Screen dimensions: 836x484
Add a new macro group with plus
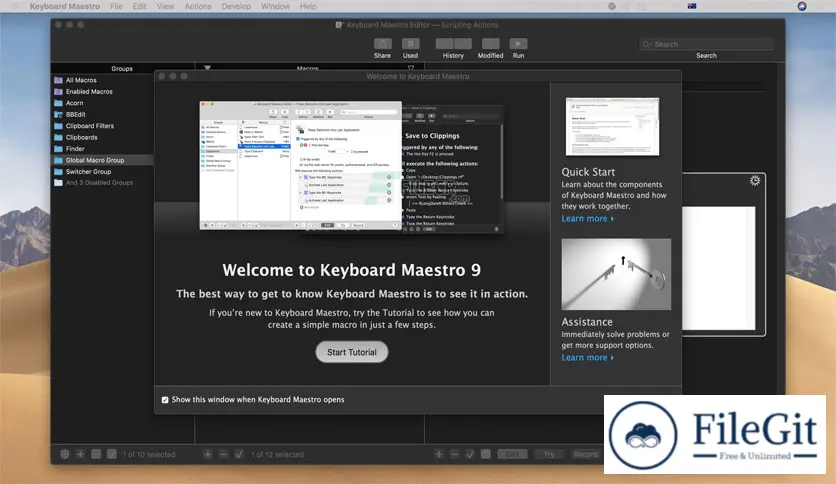coord(80,454)
